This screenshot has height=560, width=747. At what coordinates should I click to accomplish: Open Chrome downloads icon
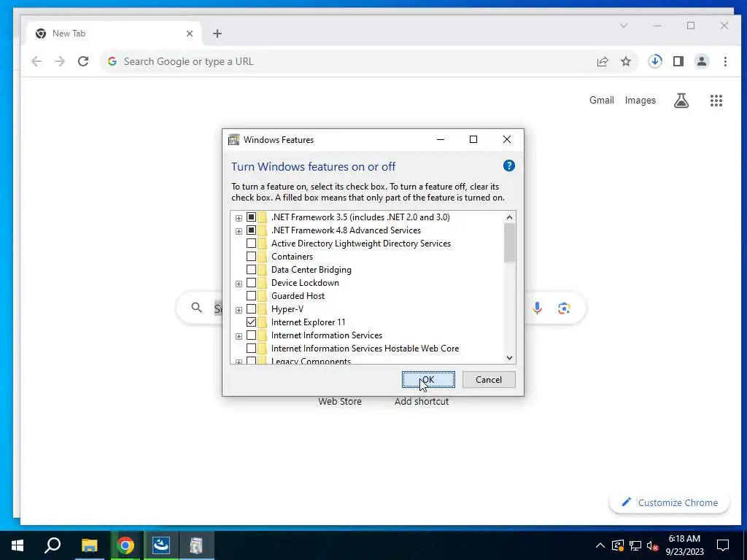coord(655,61)
